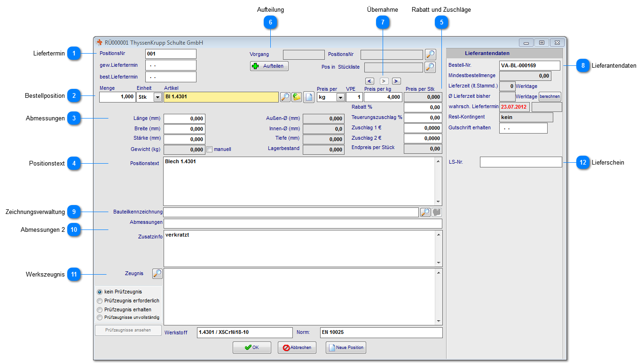Focus the PositionsNr field containing 001
The height and width of the screenshot is (364, 644).
(171, 54)
